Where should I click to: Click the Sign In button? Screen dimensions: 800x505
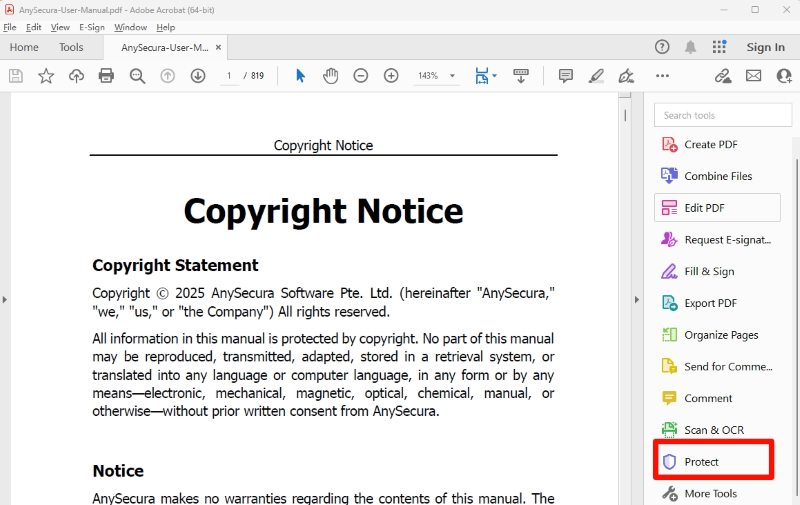coord(765,47)
